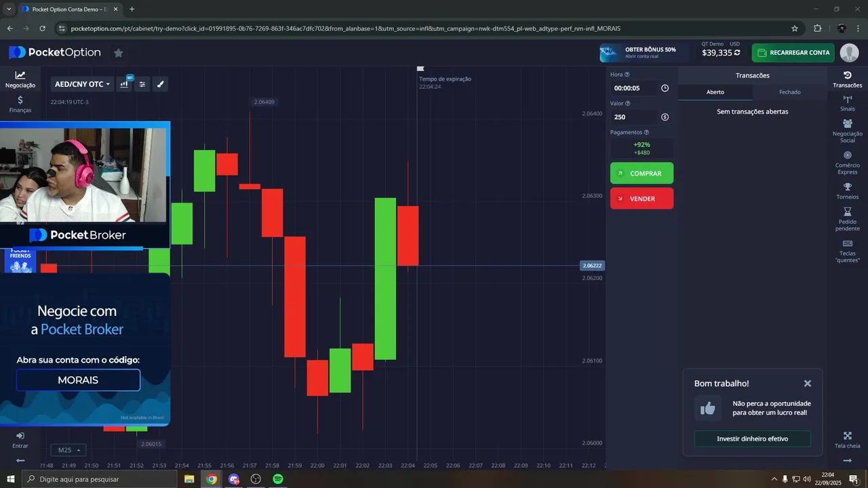This screenshot has height=488, width=868.
Task: Open OBS Studio from the taskbar
Action: (x=256, y=479)
